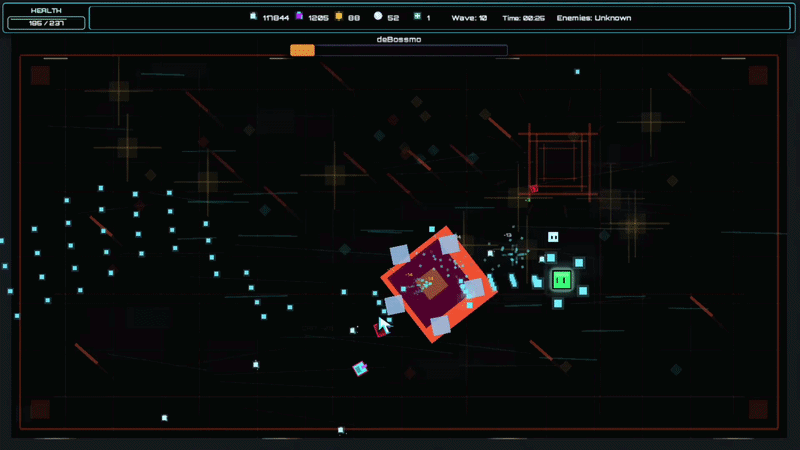Viewport: 800px width, 450px height.
Task: Click the deBossmo boss health bar
Action: pos(399,50)
